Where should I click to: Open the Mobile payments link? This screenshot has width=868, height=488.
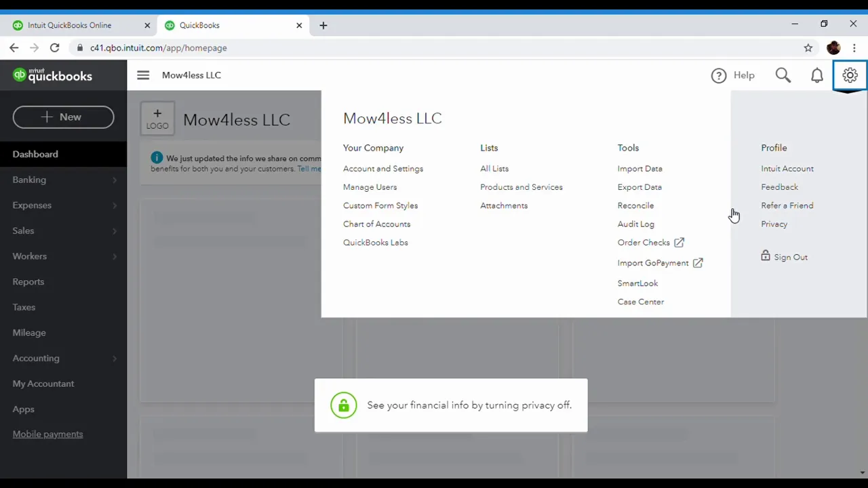click(x=47, y=434)
